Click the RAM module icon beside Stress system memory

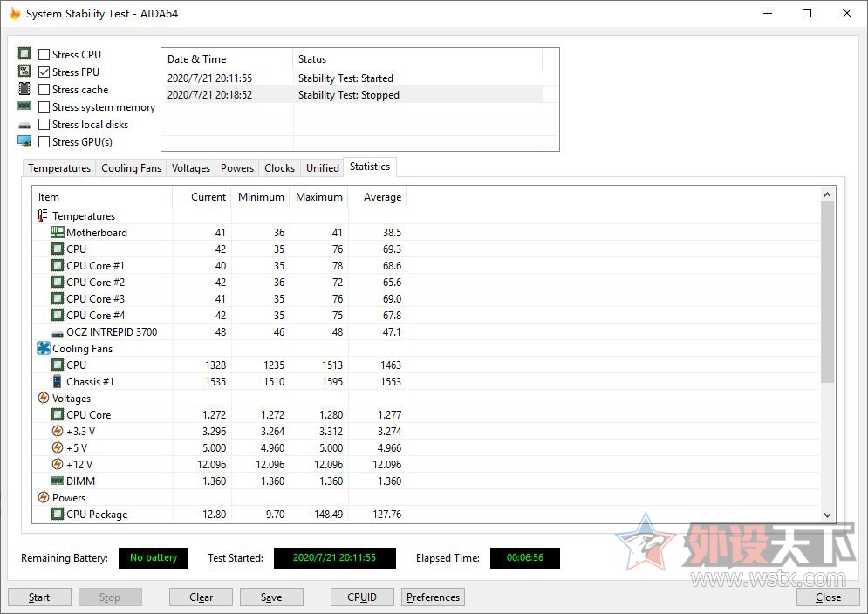[24, 106]
